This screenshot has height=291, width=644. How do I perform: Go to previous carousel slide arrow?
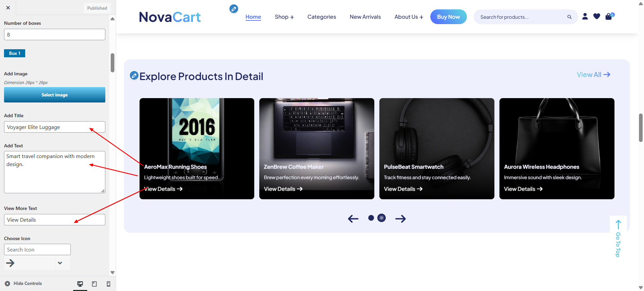pyautogui.click(x=353, y=219)
